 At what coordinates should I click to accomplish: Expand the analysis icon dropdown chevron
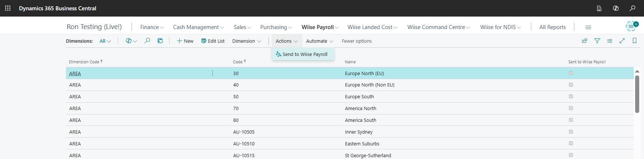point(135,41)
